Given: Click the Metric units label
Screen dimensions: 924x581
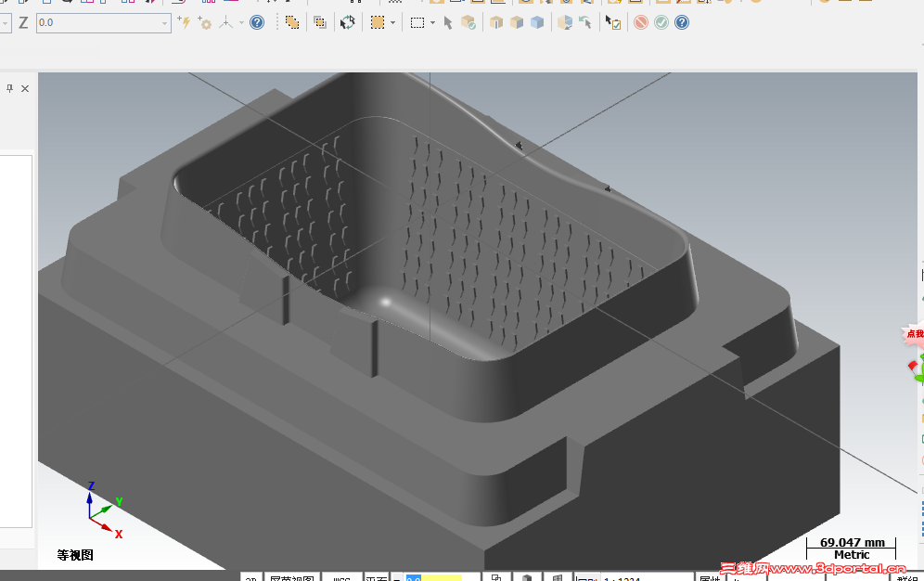Looking at the screenshot, I should click(x=853, y=554).
